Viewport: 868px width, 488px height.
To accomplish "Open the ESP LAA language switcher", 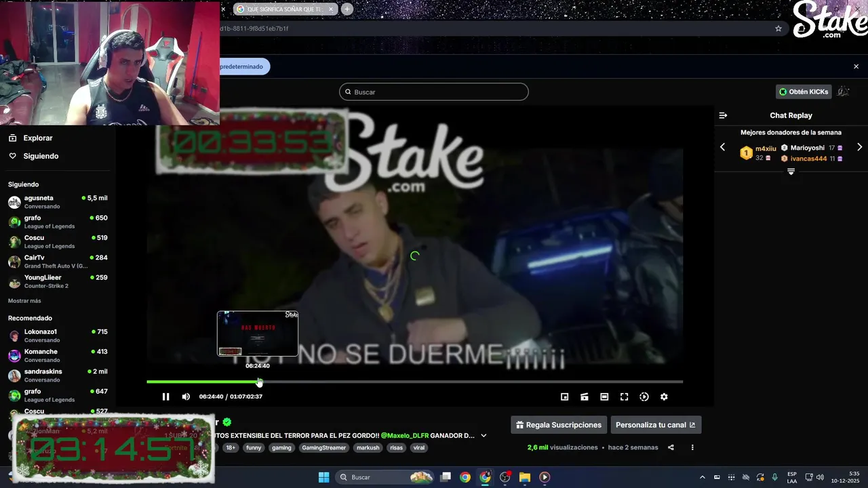I will point(792,477).
